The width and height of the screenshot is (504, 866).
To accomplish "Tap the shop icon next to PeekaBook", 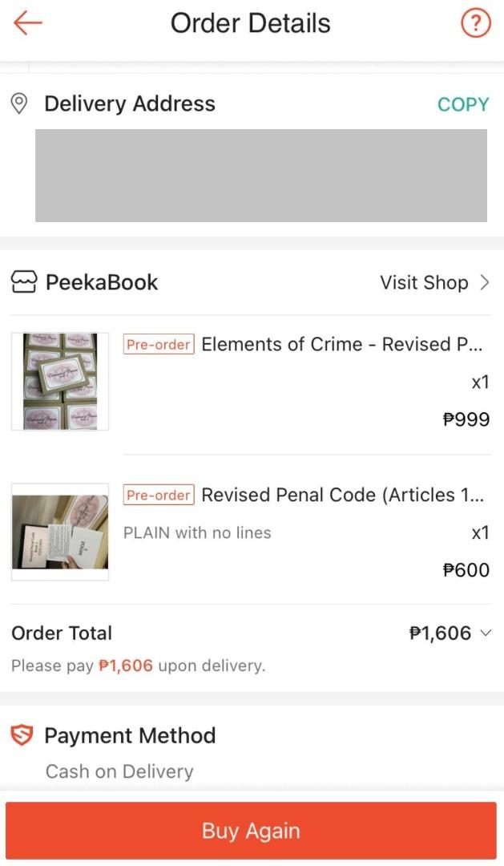I will (x=23, y=282).
